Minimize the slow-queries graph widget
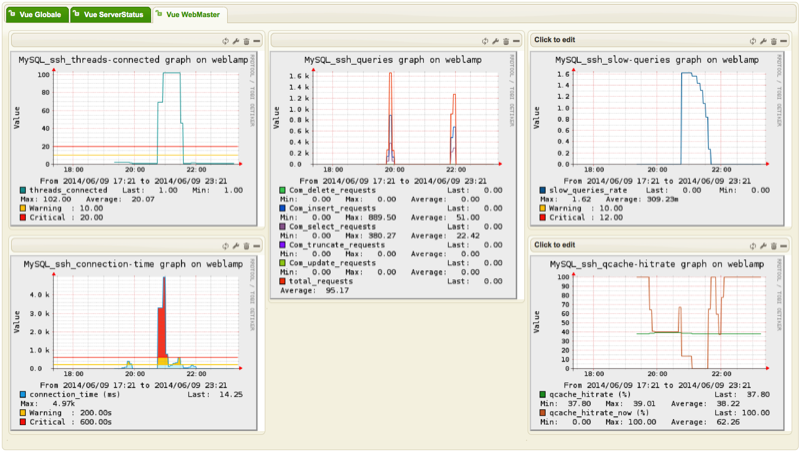This screenshot has width=800, height=452. pos(783,41)
